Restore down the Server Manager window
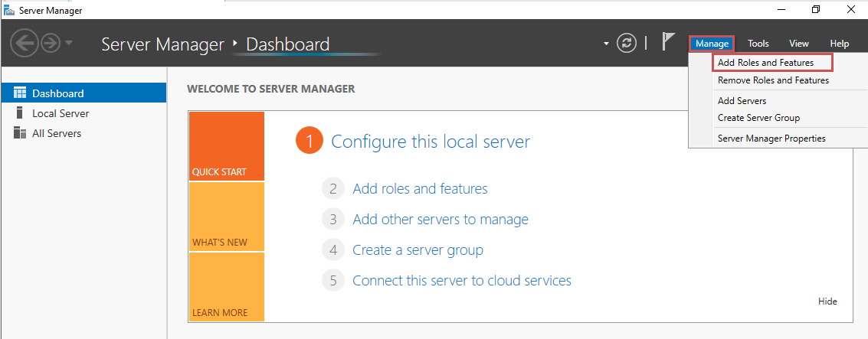This screenshot has height=339, width=868. pos(816,9)
